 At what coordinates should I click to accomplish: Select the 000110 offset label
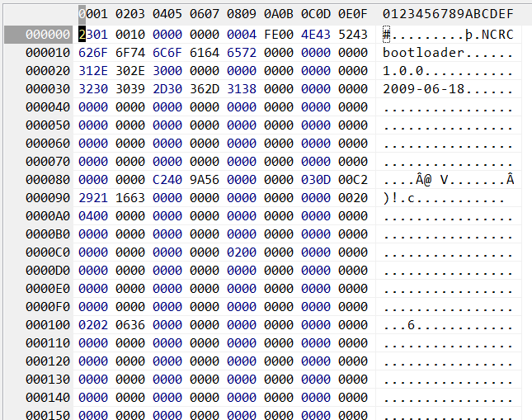click(48, 343)
